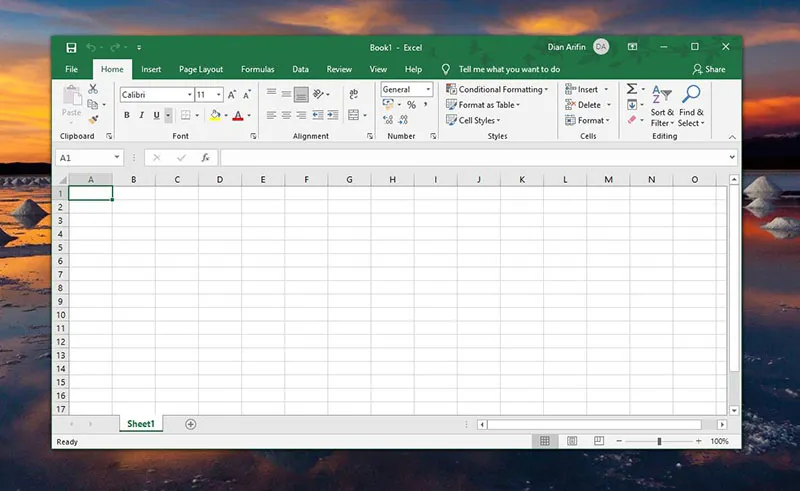Add a new sheet with plus icon
The width and height of the screenshot is (800, 491).
tap(191, 424)
